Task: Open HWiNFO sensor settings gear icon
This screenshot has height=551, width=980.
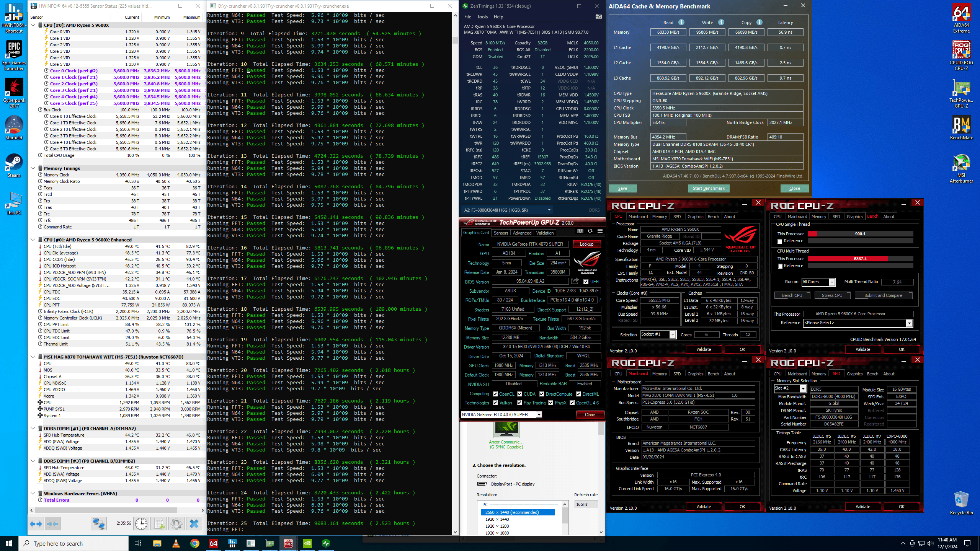Action: (176, 523)
